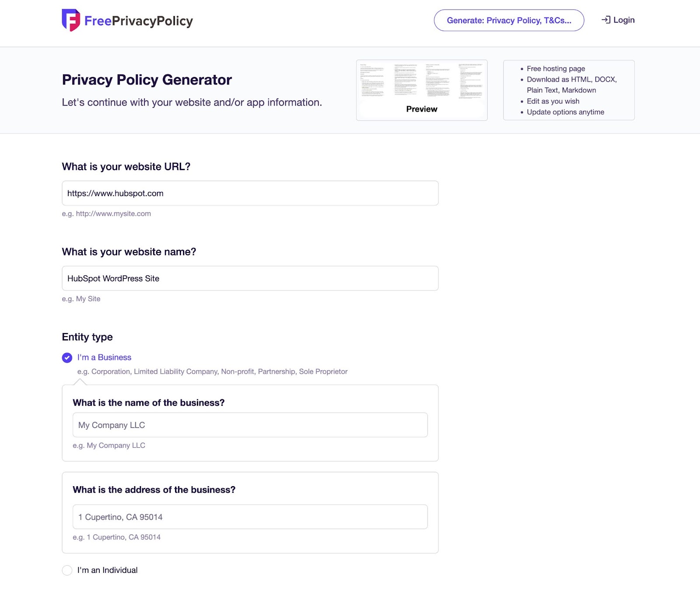Viewport: 700px width, 589px height.
Task: Click the I'm a Business label
Action: pos(104,358)
